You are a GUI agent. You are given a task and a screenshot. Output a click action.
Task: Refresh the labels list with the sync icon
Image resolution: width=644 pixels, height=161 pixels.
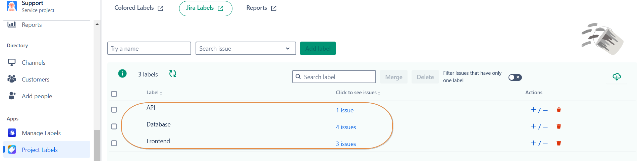pos(173,74)
